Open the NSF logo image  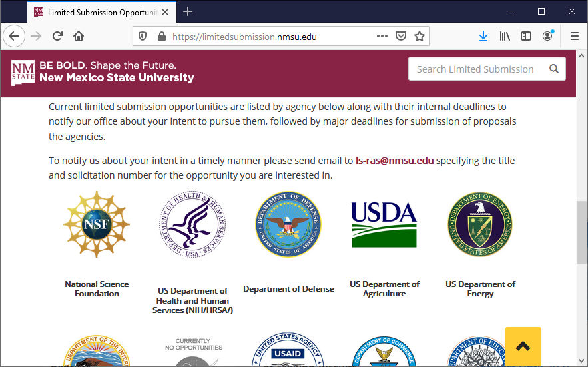(x=97, y=224)
